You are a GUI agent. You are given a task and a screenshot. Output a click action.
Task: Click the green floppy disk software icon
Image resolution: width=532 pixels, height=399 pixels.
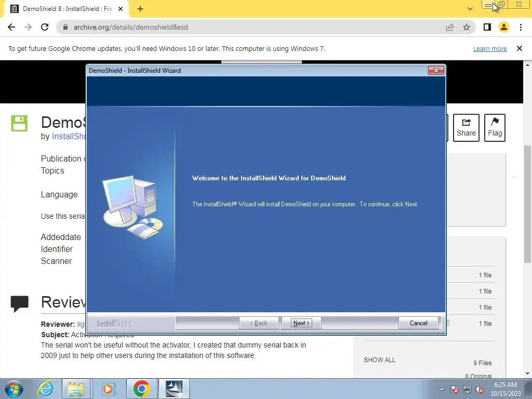[19, 123]
